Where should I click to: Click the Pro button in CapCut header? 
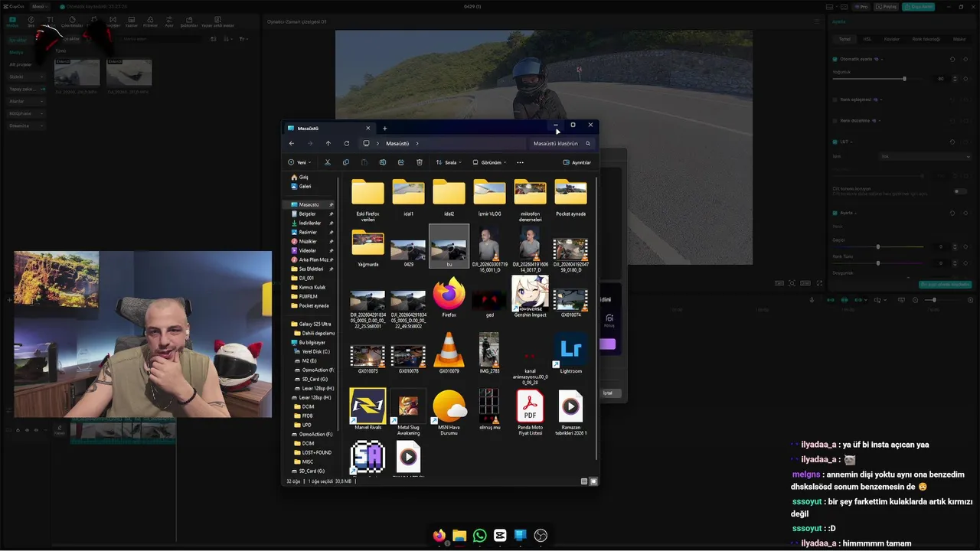862,7
